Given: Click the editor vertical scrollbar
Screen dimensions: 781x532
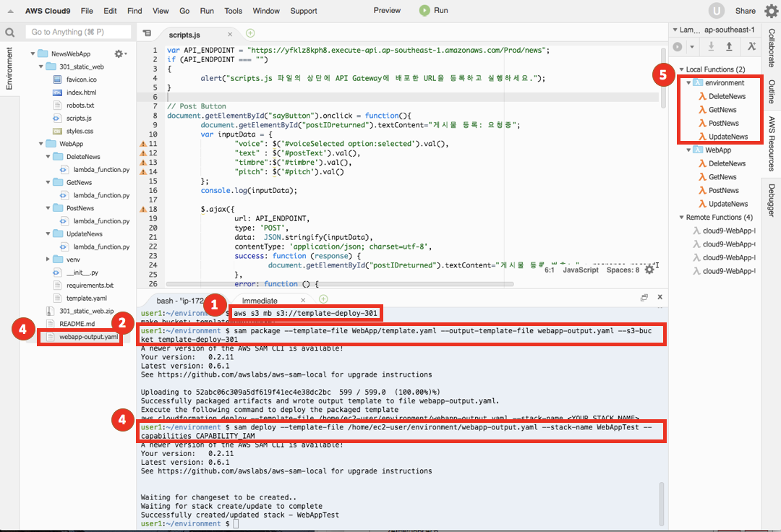Looking at the screenshot, I should 663,77.
